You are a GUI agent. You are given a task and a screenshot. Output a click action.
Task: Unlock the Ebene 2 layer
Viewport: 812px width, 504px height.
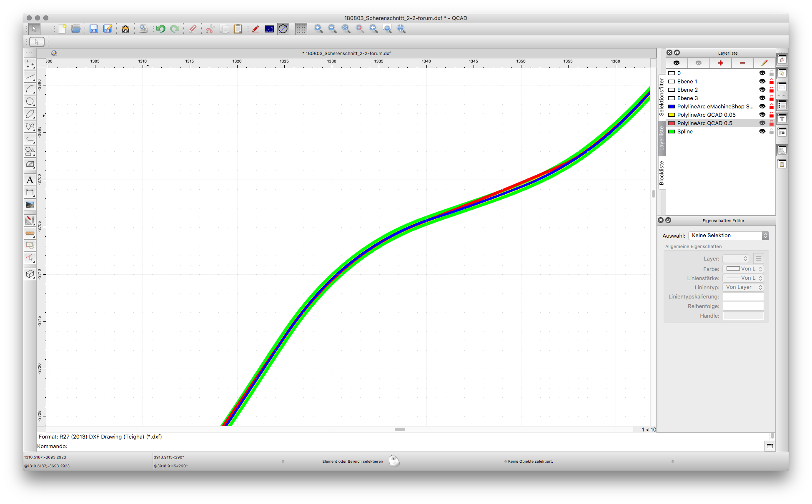tap(771, 90)
